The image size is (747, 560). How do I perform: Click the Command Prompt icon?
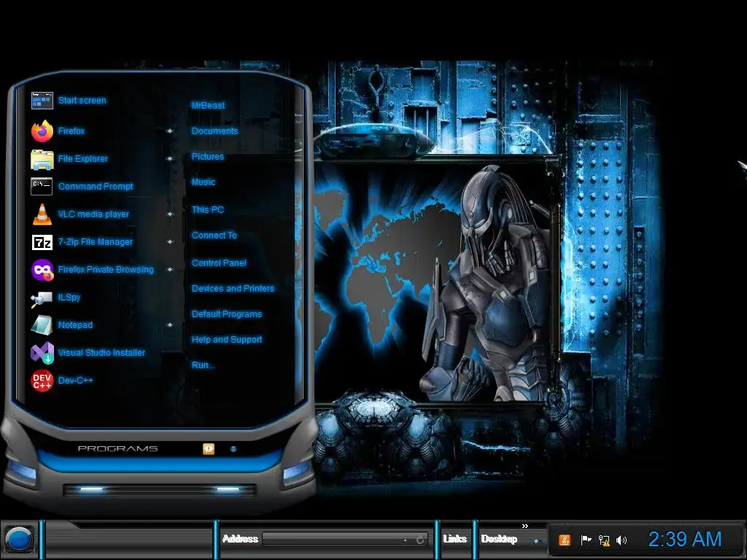(x=42, y=187)
